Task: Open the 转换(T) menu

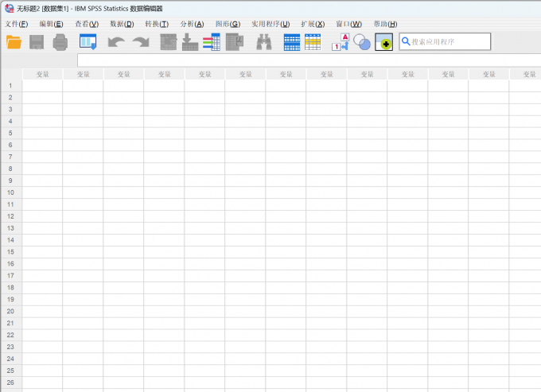Action: (x=157, y=24)
